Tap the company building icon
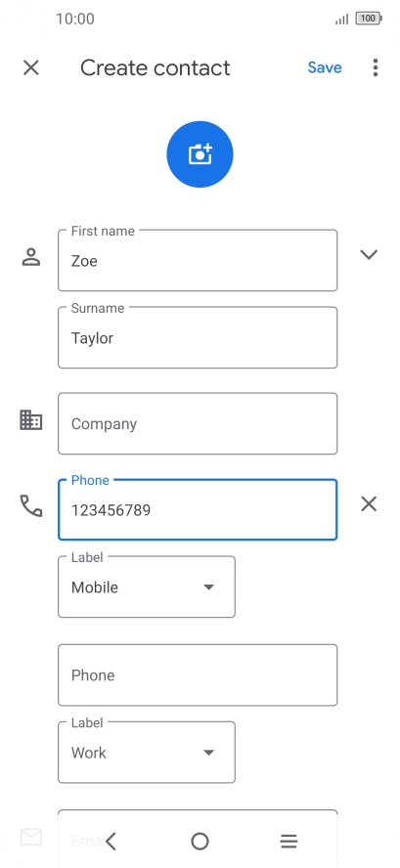400x868 pixels. click(x=31, y=420)
